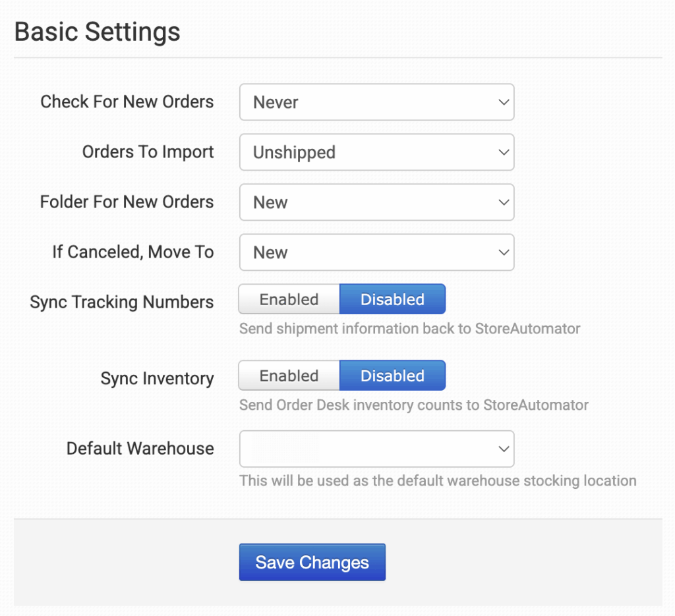Expand the Orders To Import dropdown
This screenshot has width=675, height=616.
(x=376, y=152)
